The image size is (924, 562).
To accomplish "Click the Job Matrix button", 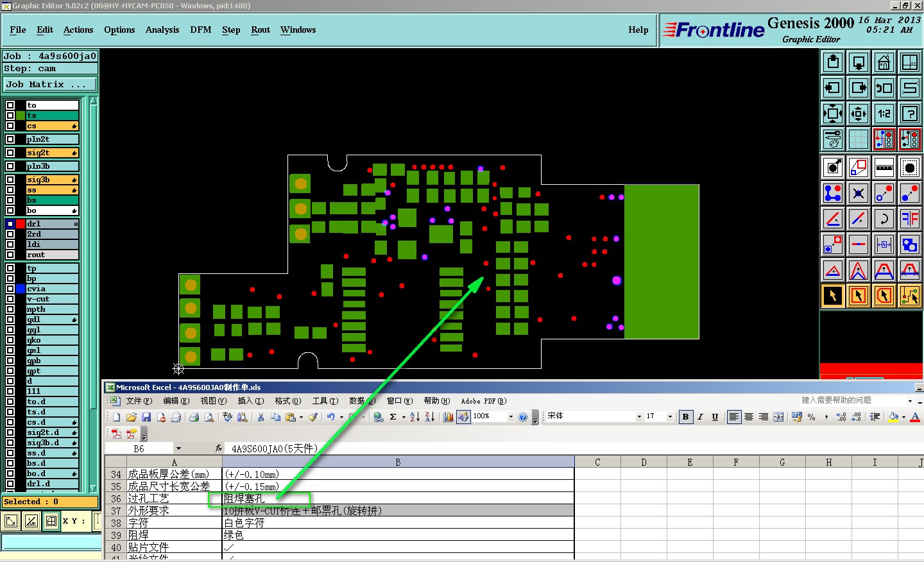I will pyautogui.click(x=50, y=85).
